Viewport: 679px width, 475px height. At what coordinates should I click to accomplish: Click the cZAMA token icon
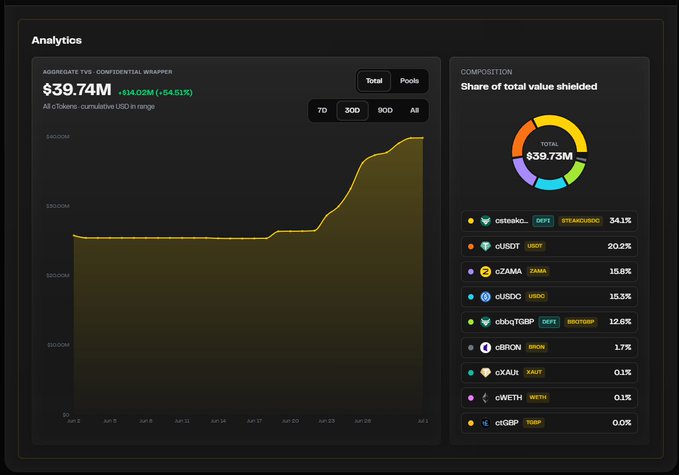click(485, 271)
